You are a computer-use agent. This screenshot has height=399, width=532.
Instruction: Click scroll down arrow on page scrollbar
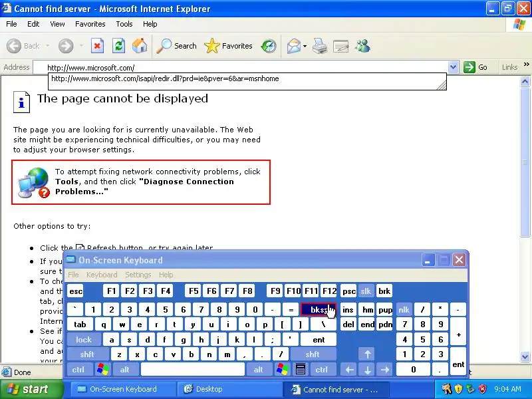pos(525,356)
